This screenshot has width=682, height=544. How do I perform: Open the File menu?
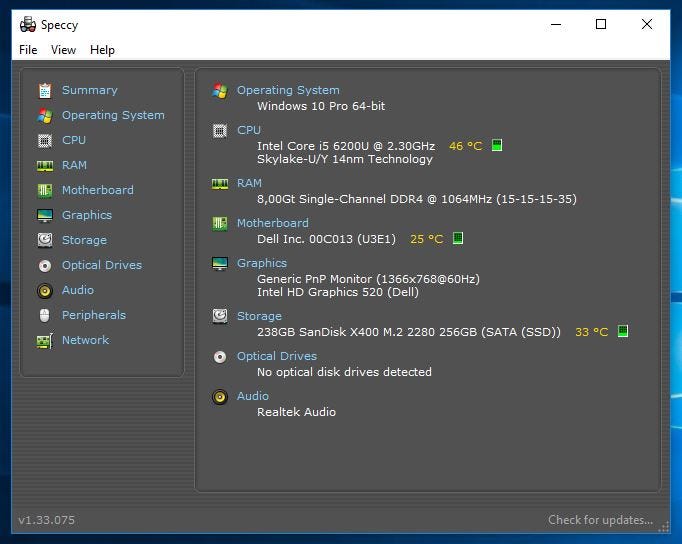point(28,50)
